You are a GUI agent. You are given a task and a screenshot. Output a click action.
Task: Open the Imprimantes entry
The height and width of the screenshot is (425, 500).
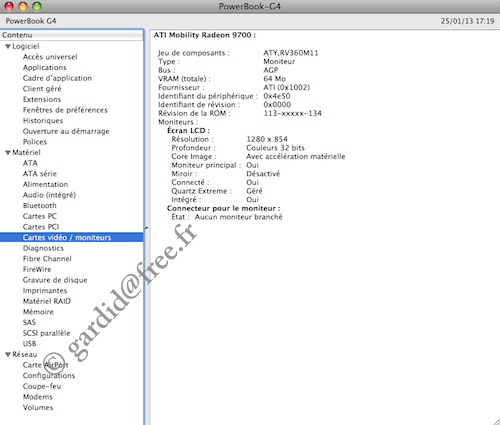(45, 291)
